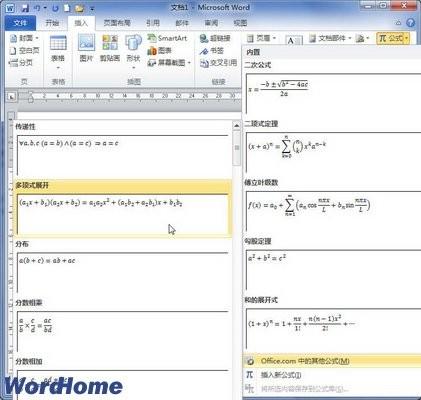Screen dimensions: 421x400
Task: Insert a SmartArt graphic
Action: [167, 38]
